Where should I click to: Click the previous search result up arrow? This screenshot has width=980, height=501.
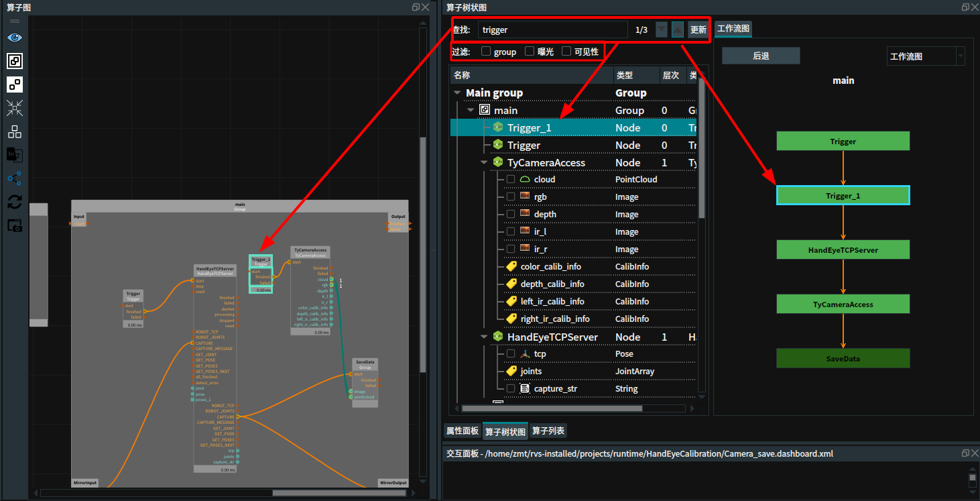pos(678,30)
